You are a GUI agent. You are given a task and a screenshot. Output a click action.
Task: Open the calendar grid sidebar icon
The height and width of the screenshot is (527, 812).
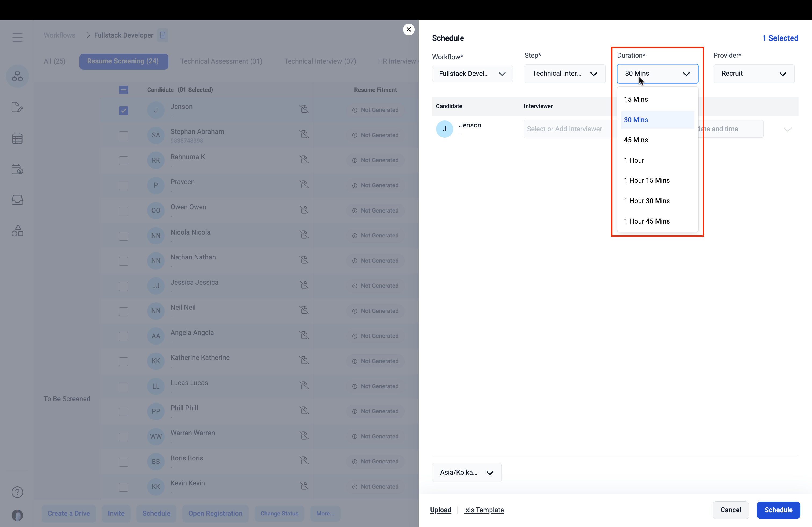(x=17, y=138)
